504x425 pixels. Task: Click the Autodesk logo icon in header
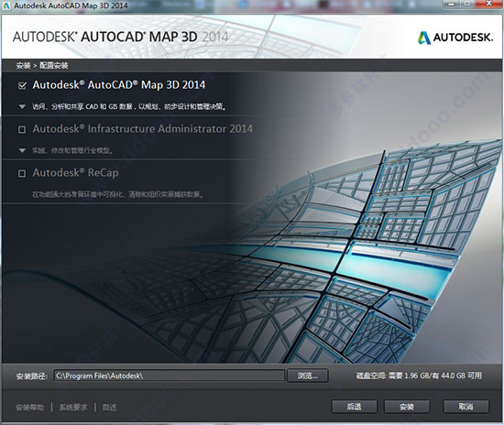point(424,38)
